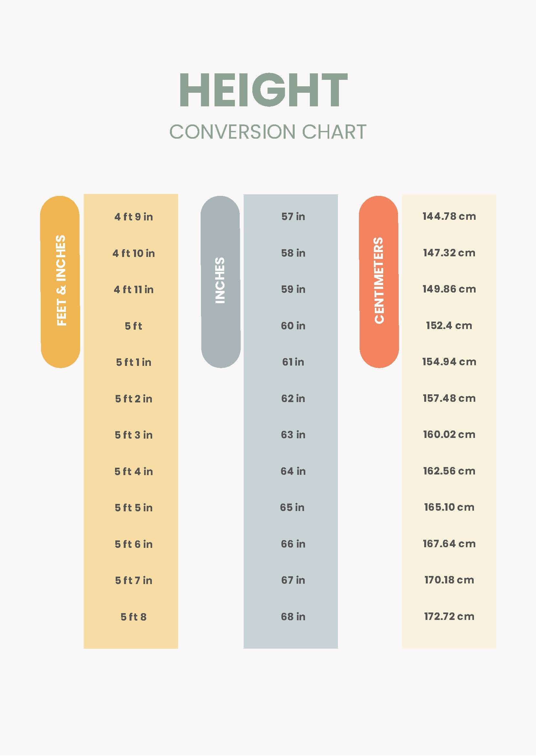Click the 57 in value
This screenshot has width=536, height=756.
293,217
